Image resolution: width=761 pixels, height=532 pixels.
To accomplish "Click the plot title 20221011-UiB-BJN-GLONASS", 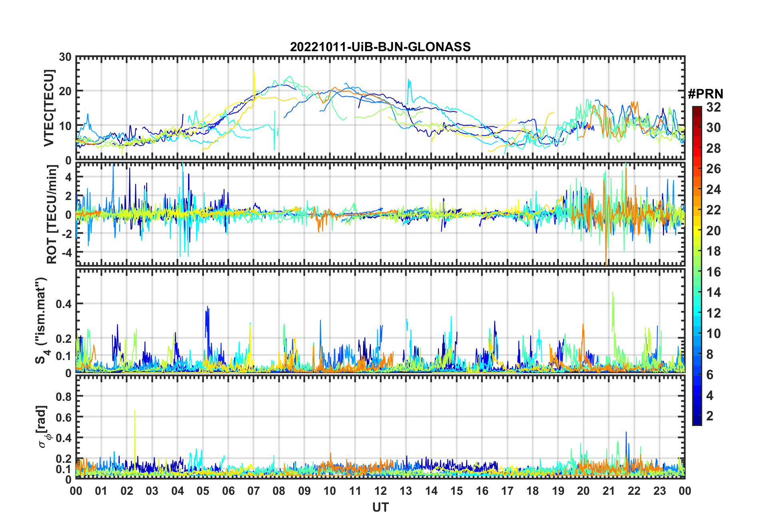I will tap(380, 47).
